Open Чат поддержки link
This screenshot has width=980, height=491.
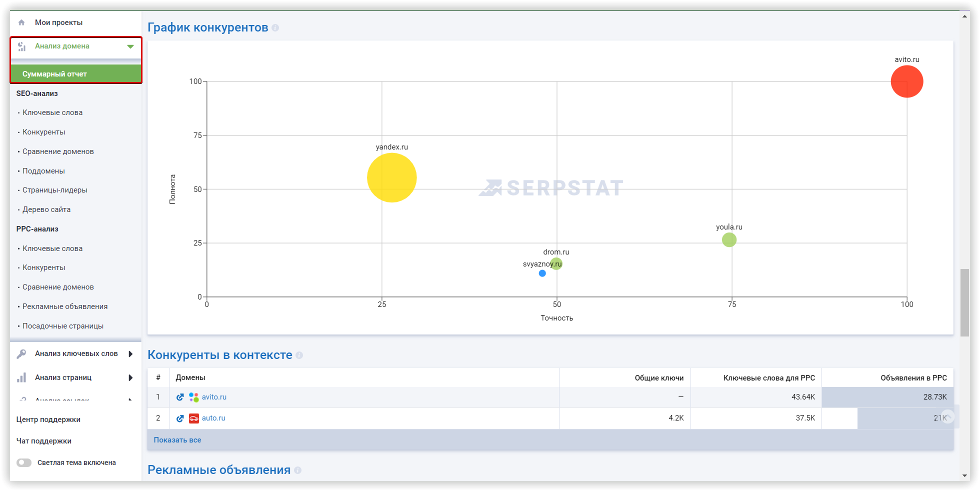(43, 441)
